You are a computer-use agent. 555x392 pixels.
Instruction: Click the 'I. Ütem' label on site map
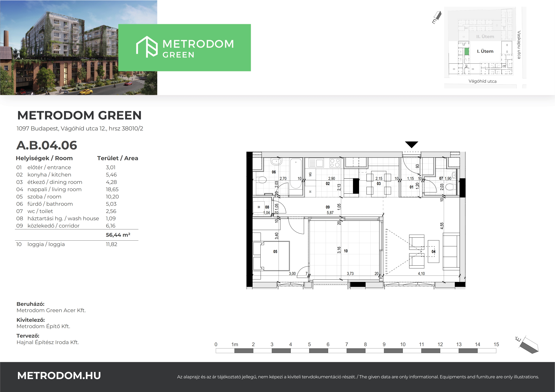(x=485, y=51)
